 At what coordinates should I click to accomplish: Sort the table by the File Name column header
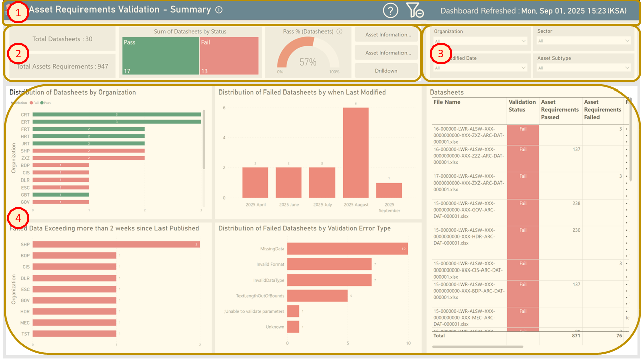click(447, 102)
